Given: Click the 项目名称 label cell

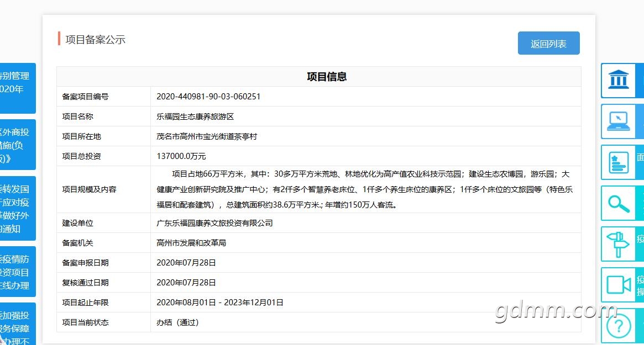Looking at the screenshot, I should tap(103, 116).
